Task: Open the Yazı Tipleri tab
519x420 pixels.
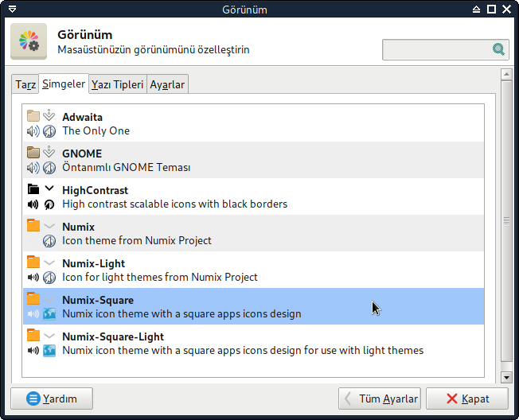Action: click(118, 84)
